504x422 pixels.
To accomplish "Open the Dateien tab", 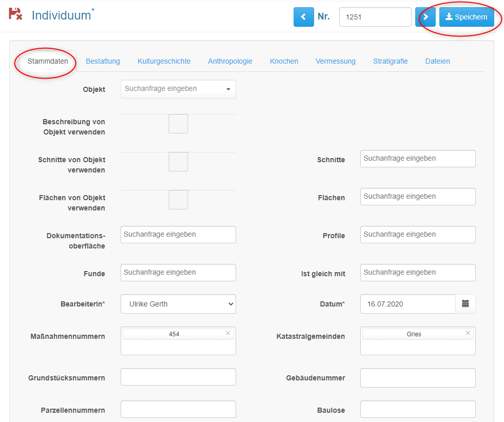I will (437, 61).
